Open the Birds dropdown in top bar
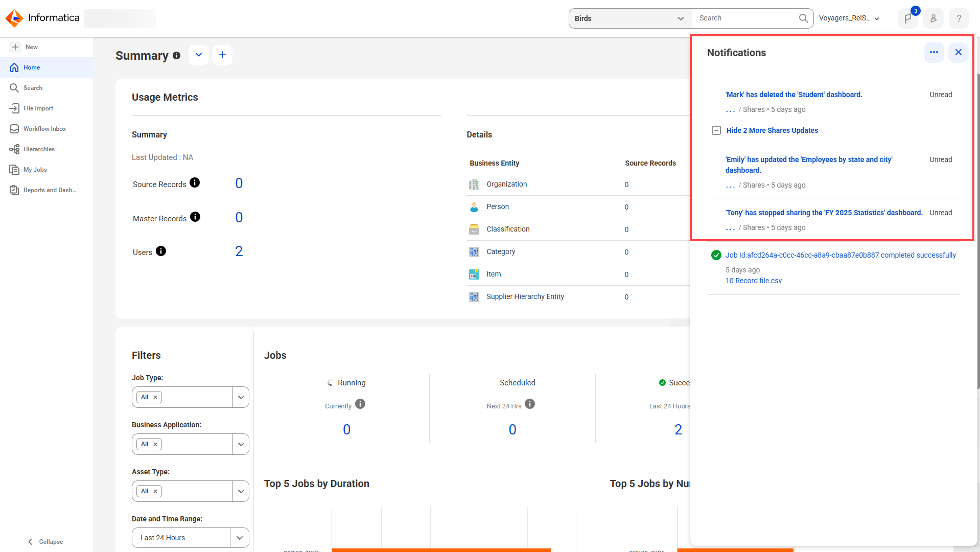This screenshot has width=980, height=552. (629, 18)
